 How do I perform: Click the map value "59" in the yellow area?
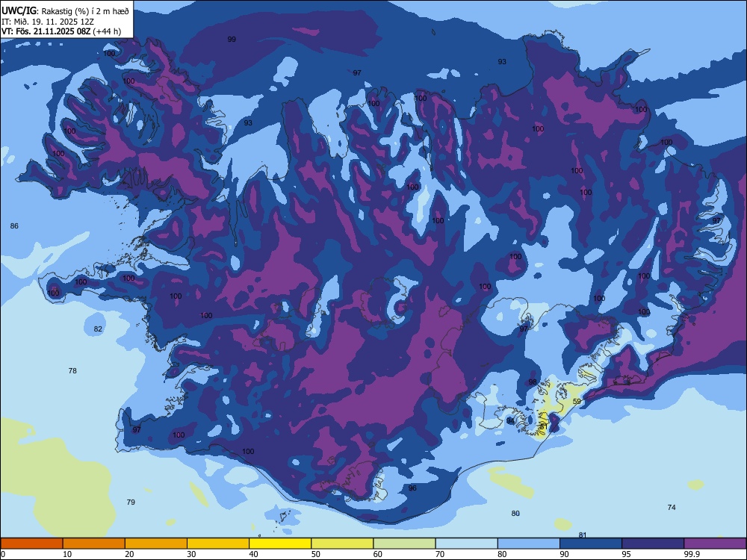(577, 402)
